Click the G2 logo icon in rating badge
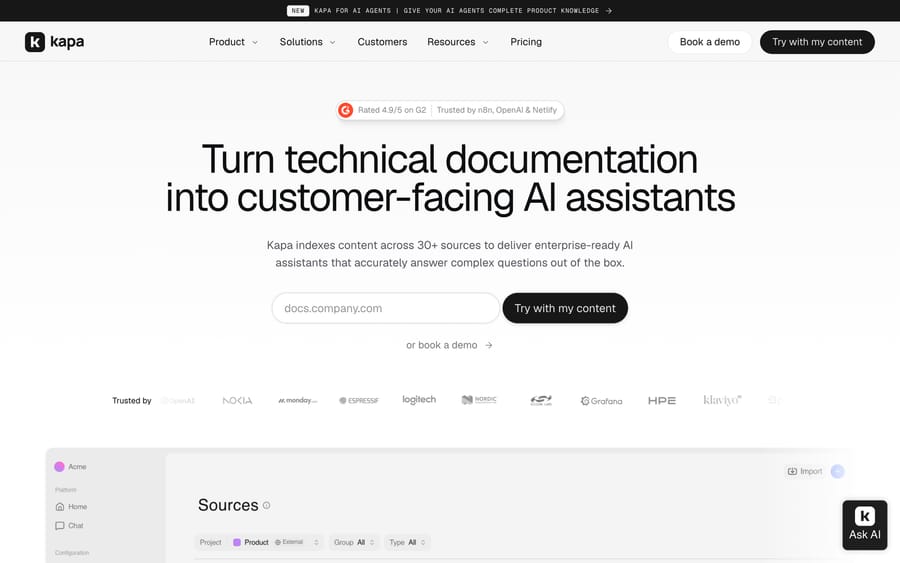900x563 pixels. 346,110
